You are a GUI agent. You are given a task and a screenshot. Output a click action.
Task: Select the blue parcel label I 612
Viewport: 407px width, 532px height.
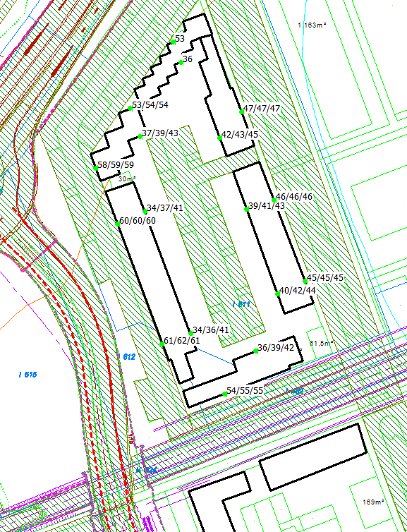(127, 357)
